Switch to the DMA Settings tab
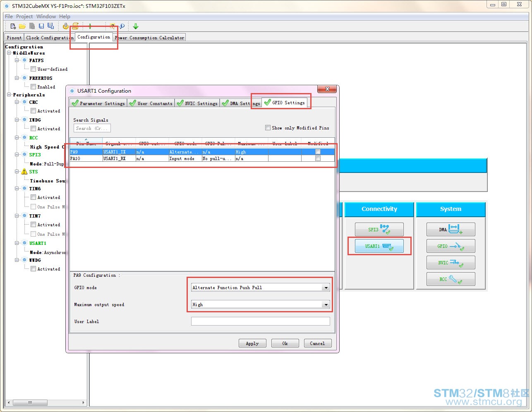This screenshot has height=412, width=532. click(x=241, y=103)
